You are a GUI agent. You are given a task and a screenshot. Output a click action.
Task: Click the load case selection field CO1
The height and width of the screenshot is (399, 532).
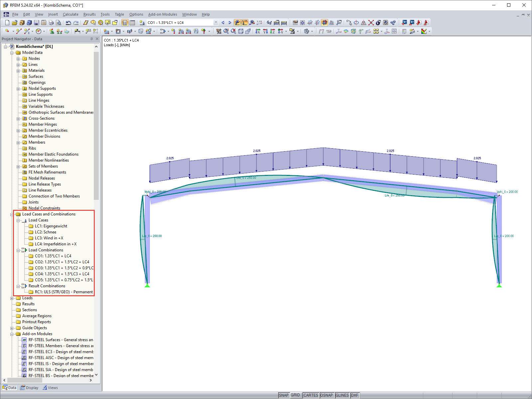pyautogui.click(x=180, y=23)
